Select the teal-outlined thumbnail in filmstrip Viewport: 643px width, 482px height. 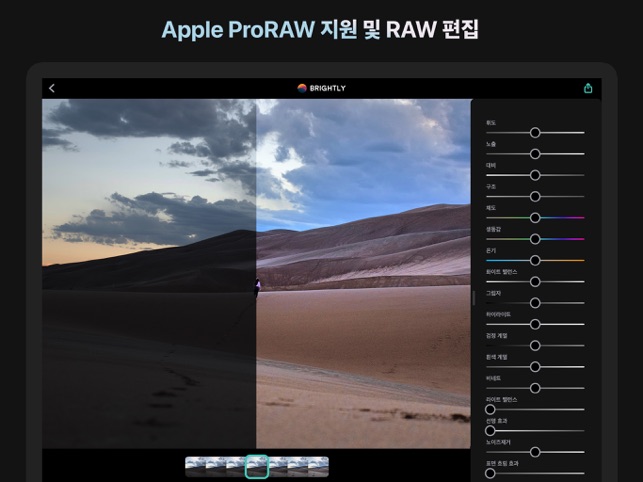point(257,467)
